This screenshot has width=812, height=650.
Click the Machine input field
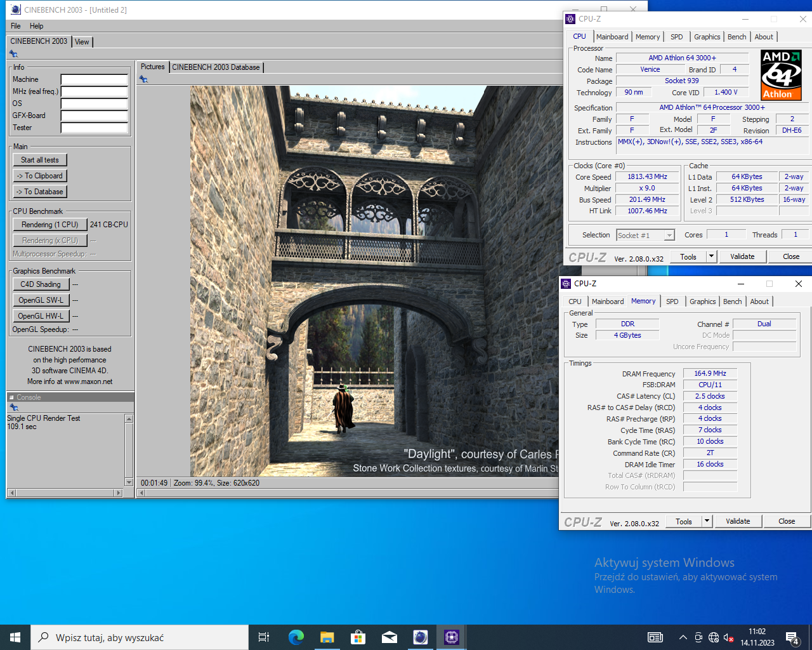[95, 80]
